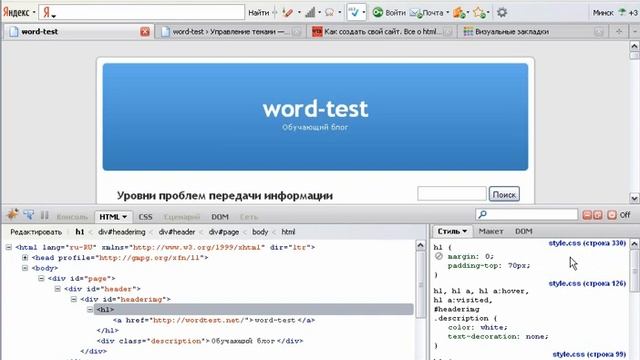
Task: Switch to the Сценарий panel tab
Action: [182, 217]
